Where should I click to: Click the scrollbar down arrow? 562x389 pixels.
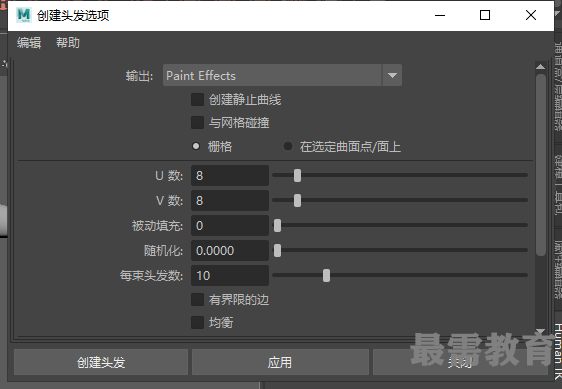[540, 331]
